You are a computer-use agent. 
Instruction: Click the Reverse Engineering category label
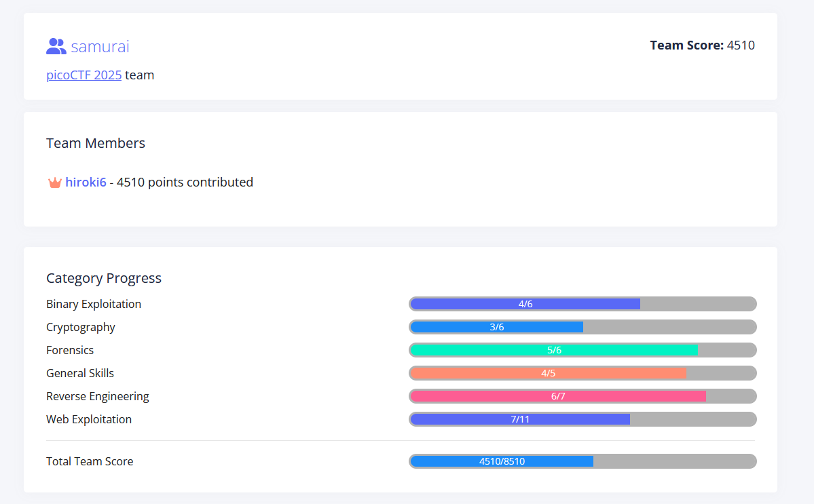tap(98, 396)
